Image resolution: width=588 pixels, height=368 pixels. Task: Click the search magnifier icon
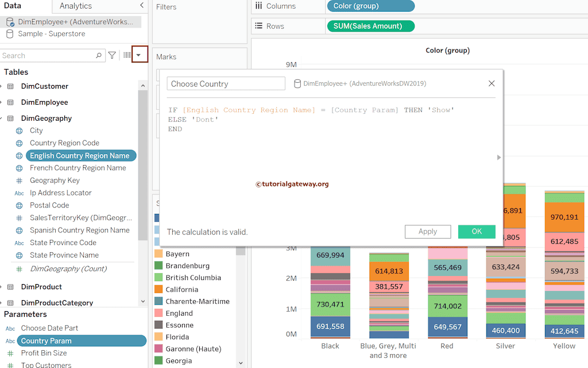point(99,56)
